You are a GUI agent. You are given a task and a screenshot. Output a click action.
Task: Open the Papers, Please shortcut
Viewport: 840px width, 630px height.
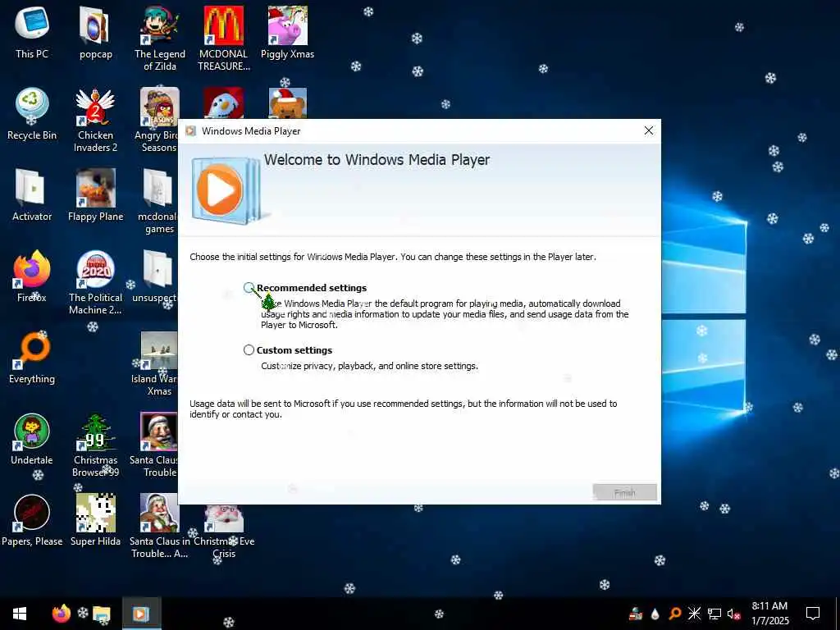(32, 519)
